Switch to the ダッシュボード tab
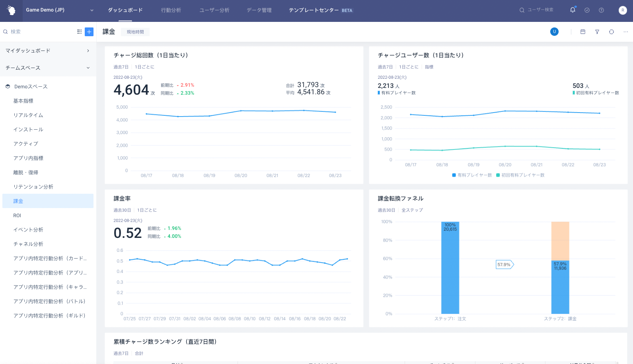This screenshot has width=633, height=364. (x=125, y=10)
